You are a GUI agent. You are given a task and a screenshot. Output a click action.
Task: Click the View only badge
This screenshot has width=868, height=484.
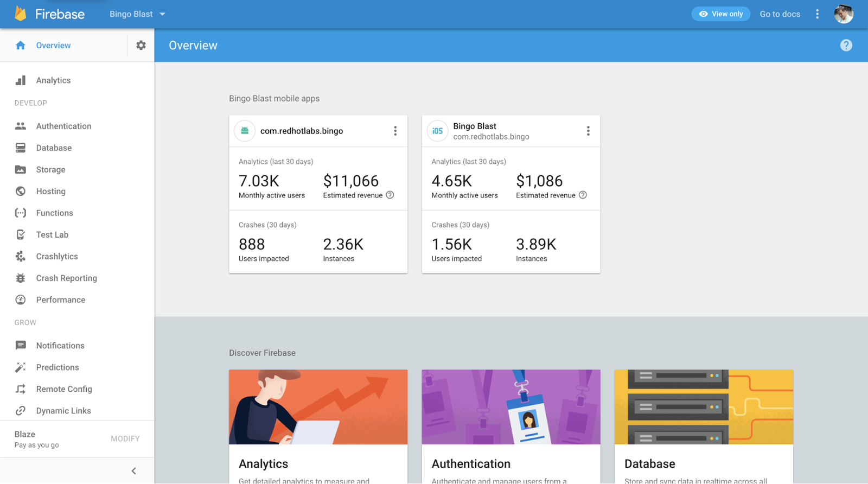pyautogui.click(x=720, y=14)
